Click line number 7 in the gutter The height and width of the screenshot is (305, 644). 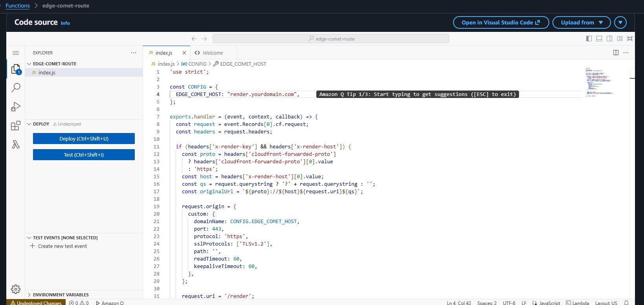pos(158,116)
